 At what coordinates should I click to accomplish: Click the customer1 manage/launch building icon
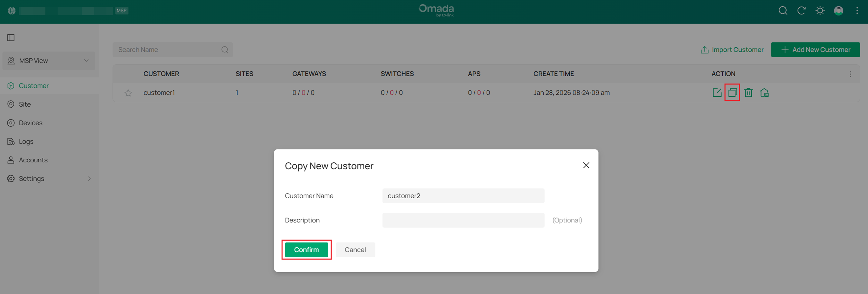(x=764, y=92)
